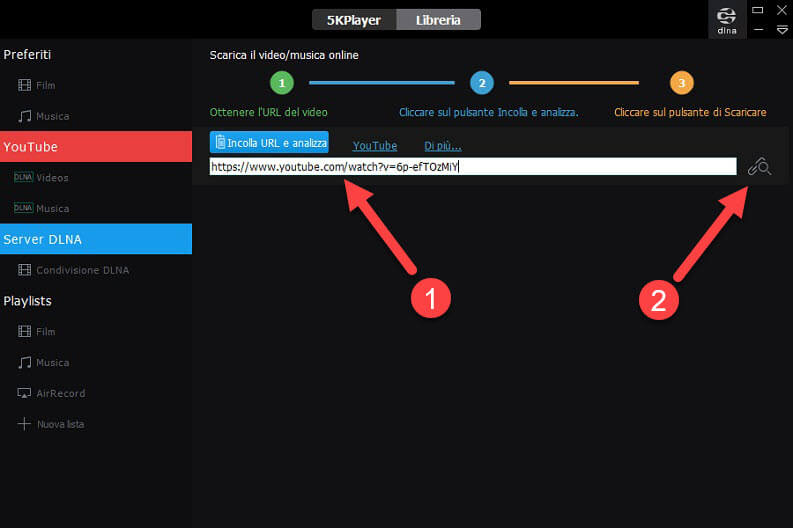
Task: Click step 2 blue circle
Action: tap(481, 83)
